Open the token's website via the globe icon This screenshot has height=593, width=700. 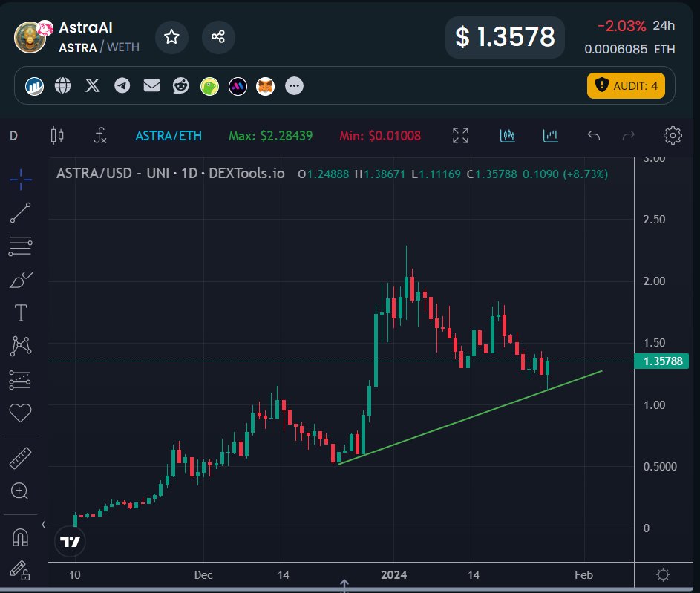pyautogui.click(x=63, y=85)
